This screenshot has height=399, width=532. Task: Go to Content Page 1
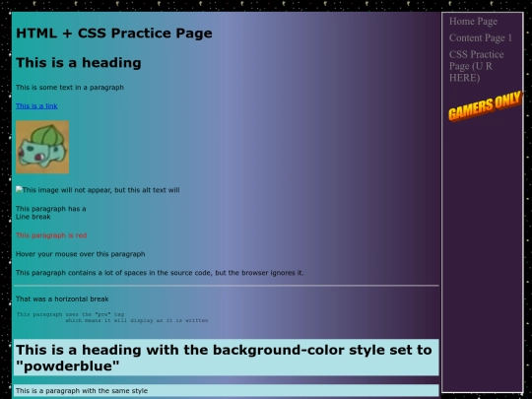click(x=481, y=38)
